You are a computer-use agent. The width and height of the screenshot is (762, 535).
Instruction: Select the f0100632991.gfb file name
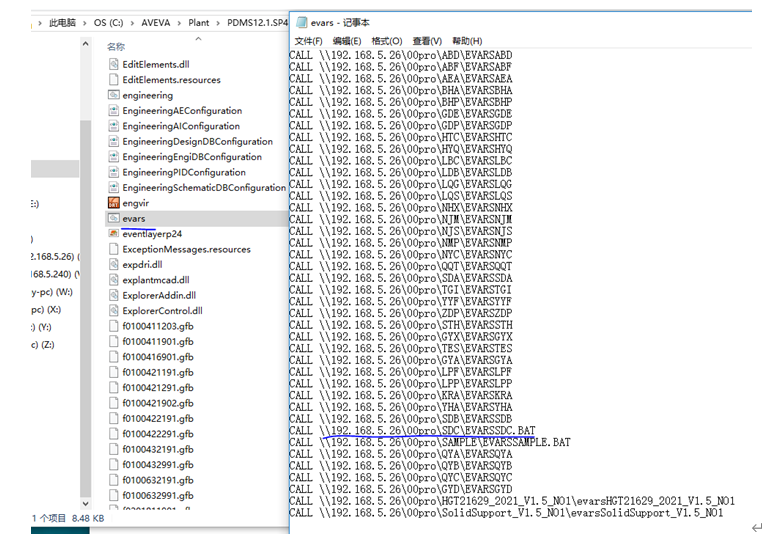click(x=158, y=496)
